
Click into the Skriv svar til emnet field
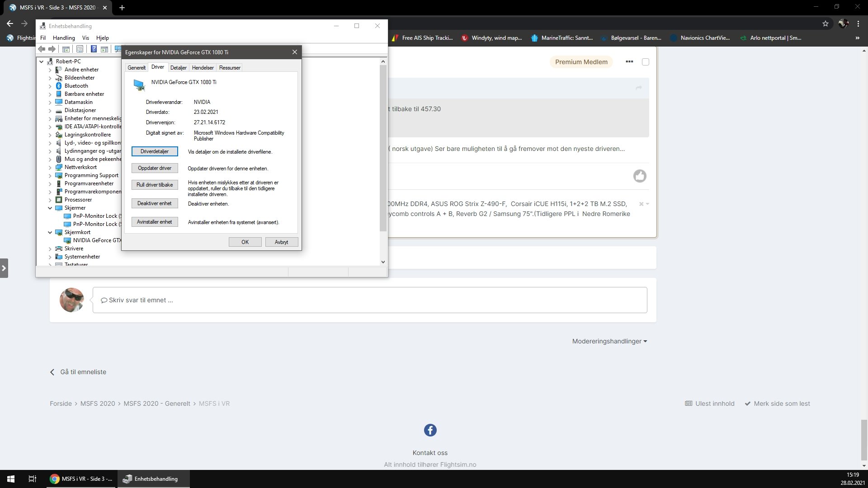point(370,300)
